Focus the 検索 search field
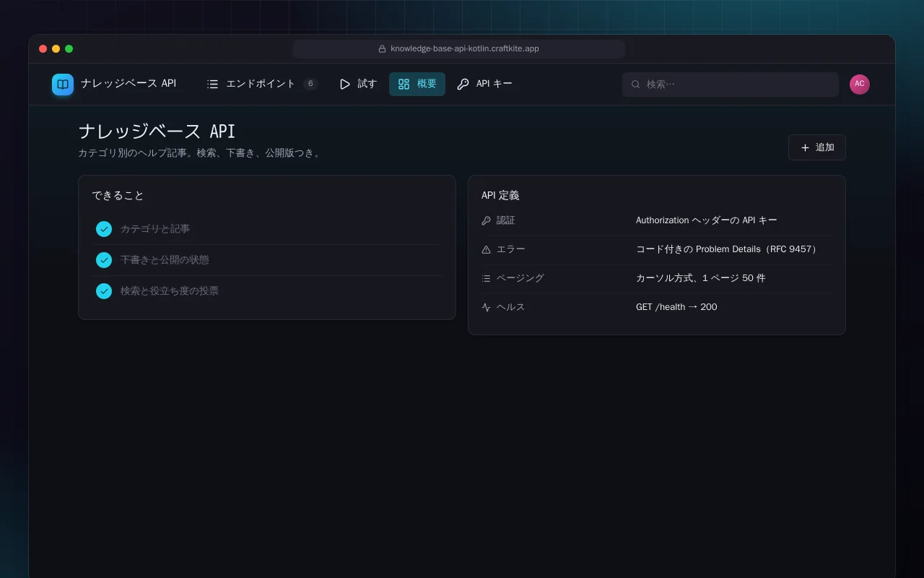This screenshot has width=924, height=578. click(730, 84)
